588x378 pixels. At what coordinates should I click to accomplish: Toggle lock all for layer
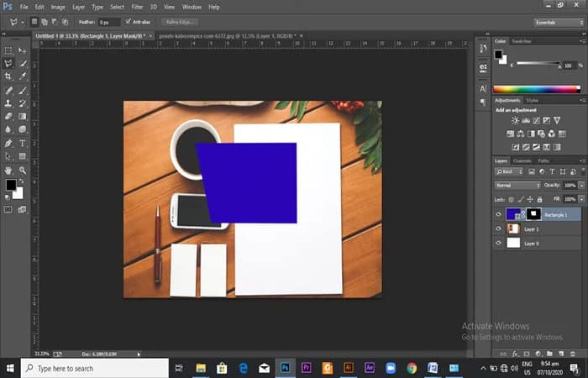point(539,200)
